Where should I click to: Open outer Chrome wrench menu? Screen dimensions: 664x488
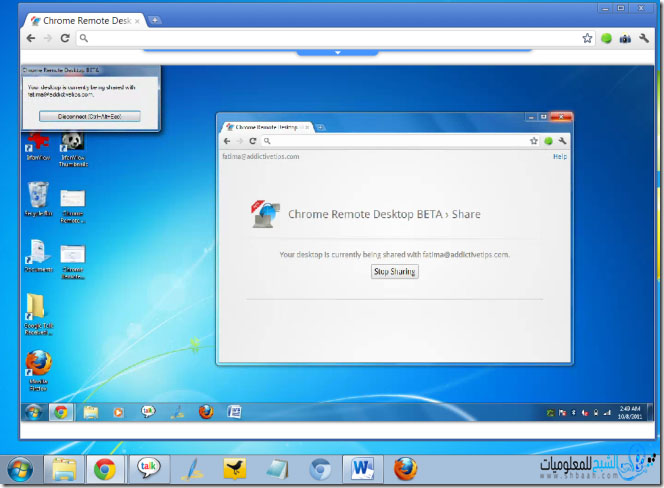(644, 38)
